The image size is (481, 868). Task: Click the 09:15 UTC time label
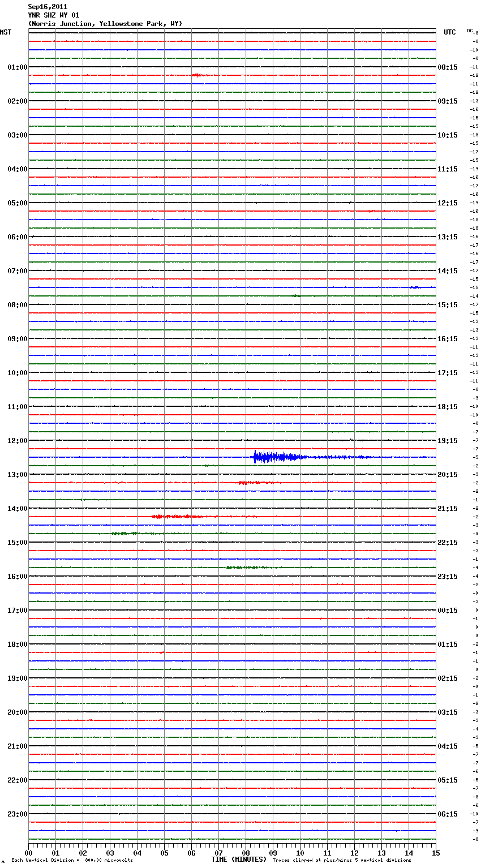[448, 101]
